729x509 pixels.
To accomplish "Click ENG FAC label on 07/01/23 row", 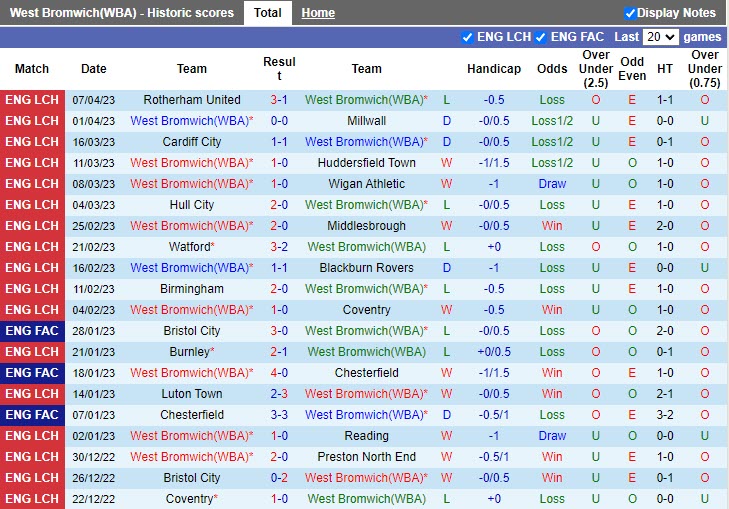I will point(32,415).
